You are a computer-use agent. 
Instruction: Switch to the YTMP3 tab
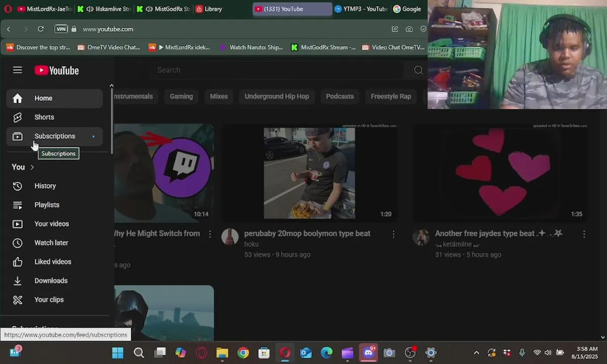pos(361,9)
